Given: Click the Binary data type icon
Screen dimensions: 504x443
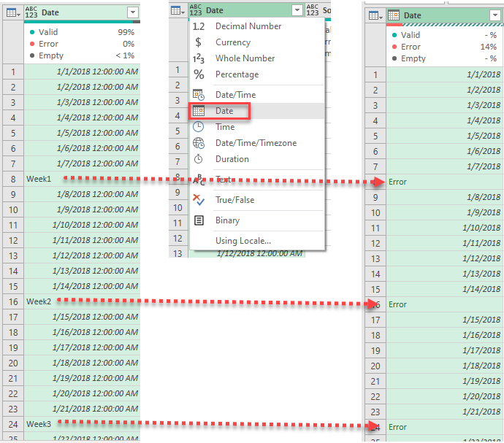Looking at the screenshot, I should pos(198,220).
